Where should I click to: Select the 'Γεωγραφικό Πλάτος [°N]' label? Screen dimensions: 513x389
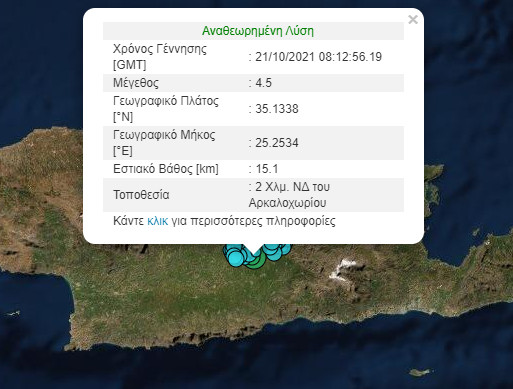[x=166, y=109]
